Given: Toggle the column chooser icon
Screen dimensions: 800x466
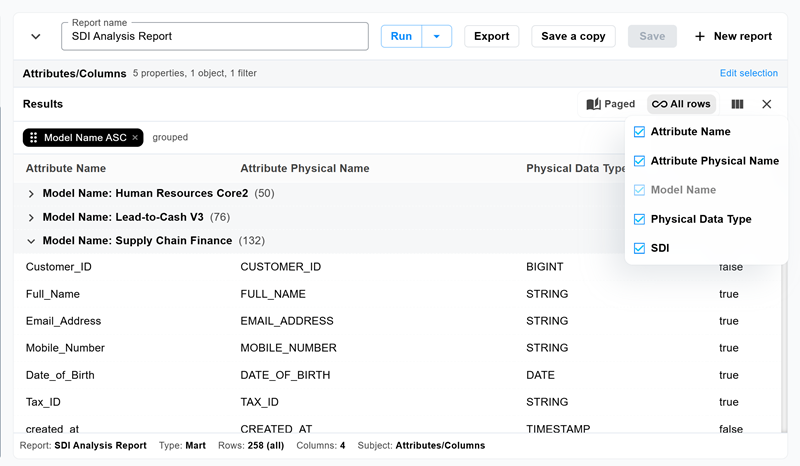Looking at the screenshot, I should point(737,104).
